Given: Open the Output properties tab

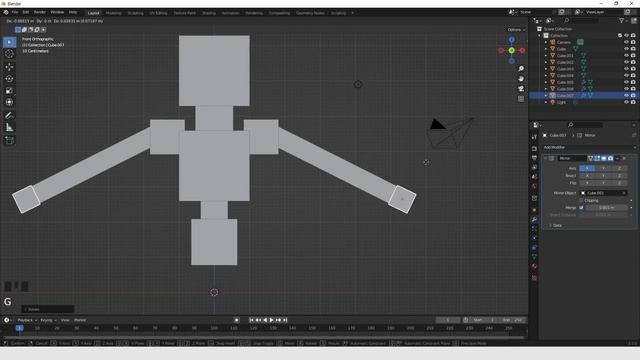Looking at the screenshot, I should click(535, 158).
